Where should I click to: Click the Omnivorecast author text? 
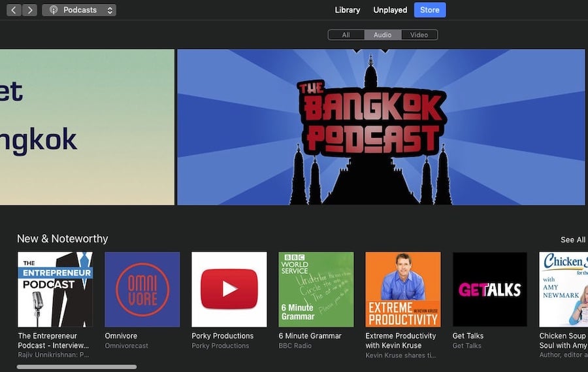pos(126,346)
